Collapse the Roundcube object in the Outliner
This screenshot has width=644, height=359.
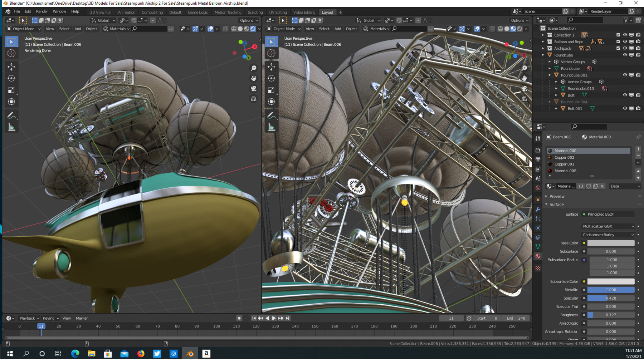point(543,55)
